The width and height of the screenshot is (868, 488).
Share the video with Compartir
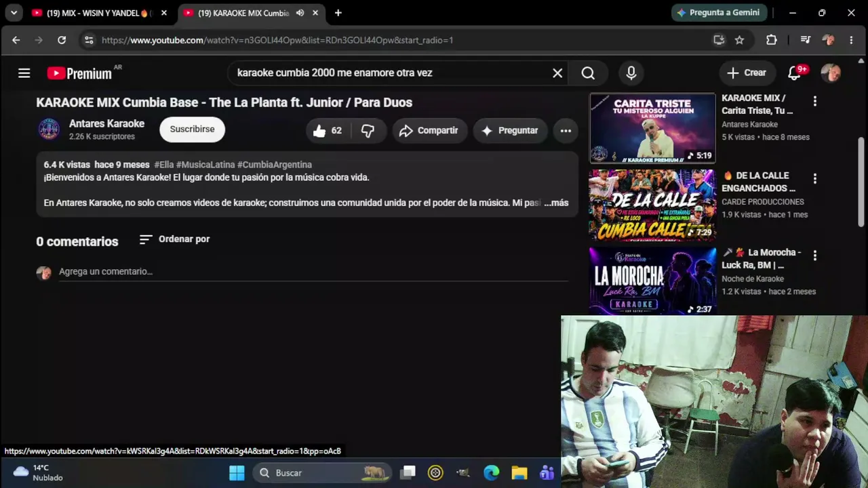[x=429, y=131]
